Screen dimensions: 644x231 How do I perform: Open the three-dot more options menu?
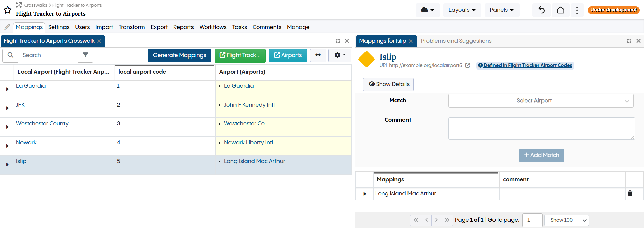[x=577, y=10]
